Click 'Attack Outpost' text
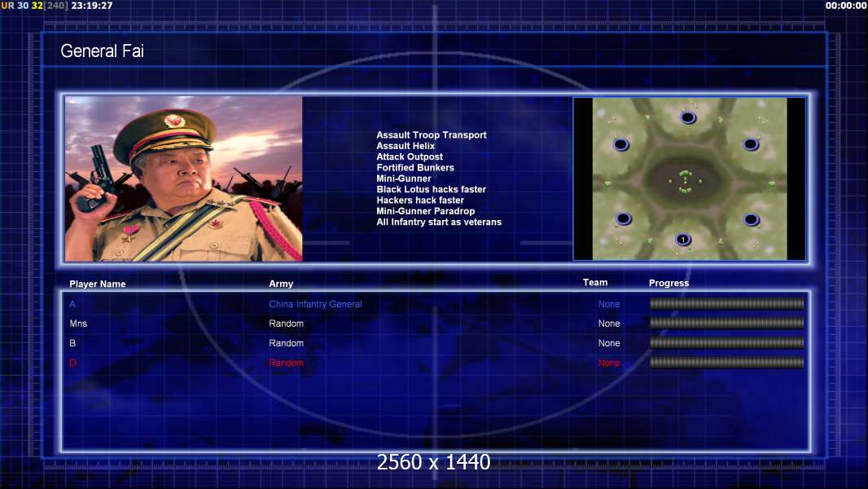868x489 pixels. pos(410,156)
